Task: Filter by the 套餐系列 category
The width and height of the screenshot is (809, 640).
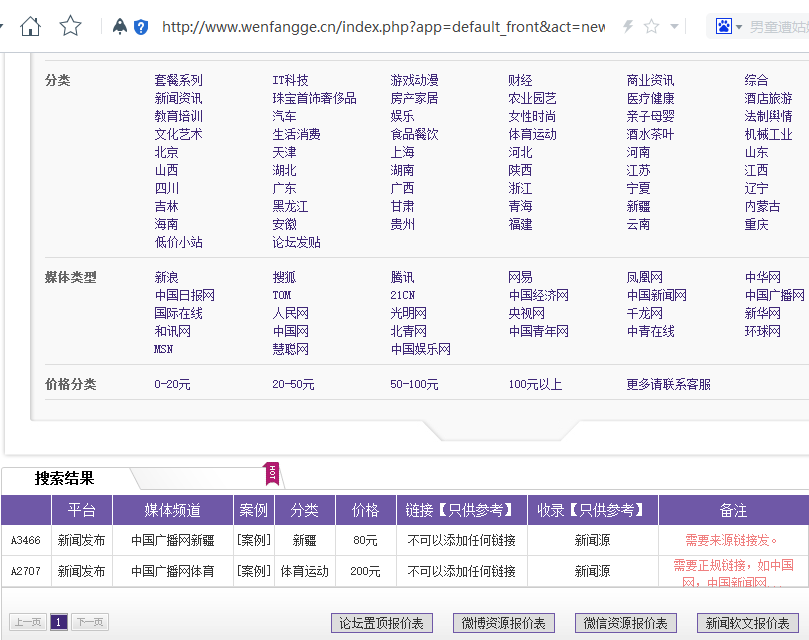Action: pos(179,81)
